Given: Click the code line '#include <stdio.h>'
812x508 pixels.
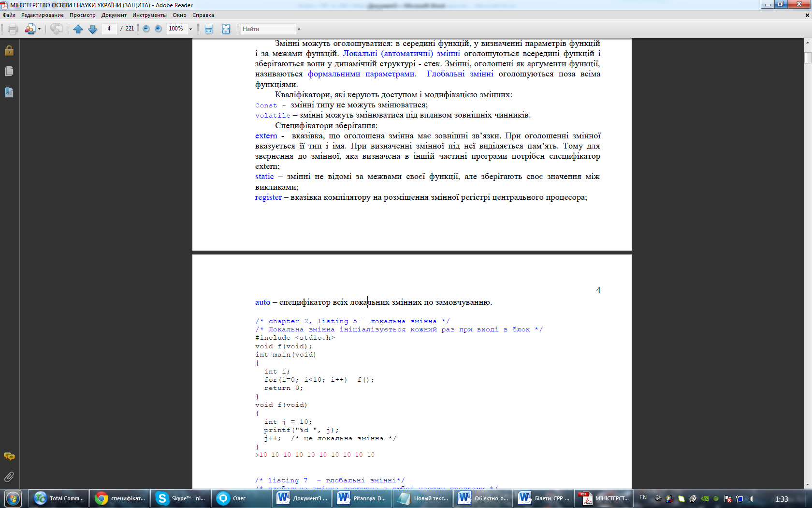Looking at the screenshot, I should pyautogui.click(x=295, y=338).
